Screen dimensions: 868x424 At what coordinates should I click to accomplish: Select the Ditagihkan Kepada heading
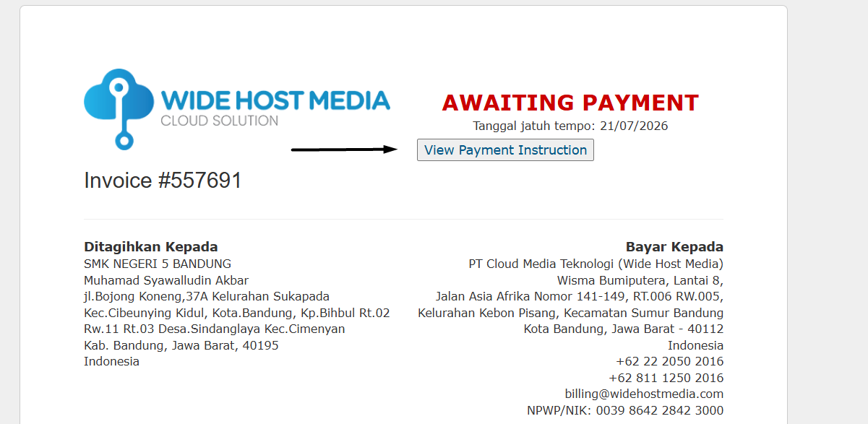[151, 247]
